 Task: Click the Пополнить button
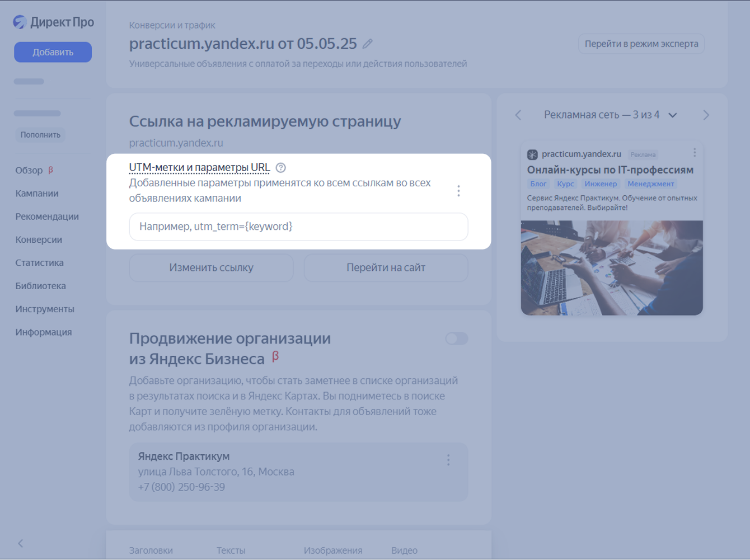[40, 135]
